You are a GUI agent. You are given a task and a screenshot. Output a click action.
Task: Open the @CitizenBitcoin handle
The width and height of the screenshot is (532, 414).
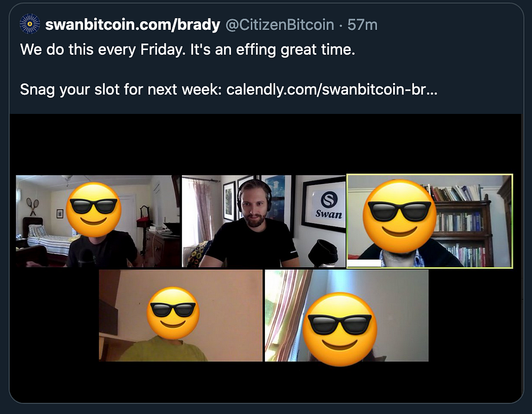[x=280, y=25]
